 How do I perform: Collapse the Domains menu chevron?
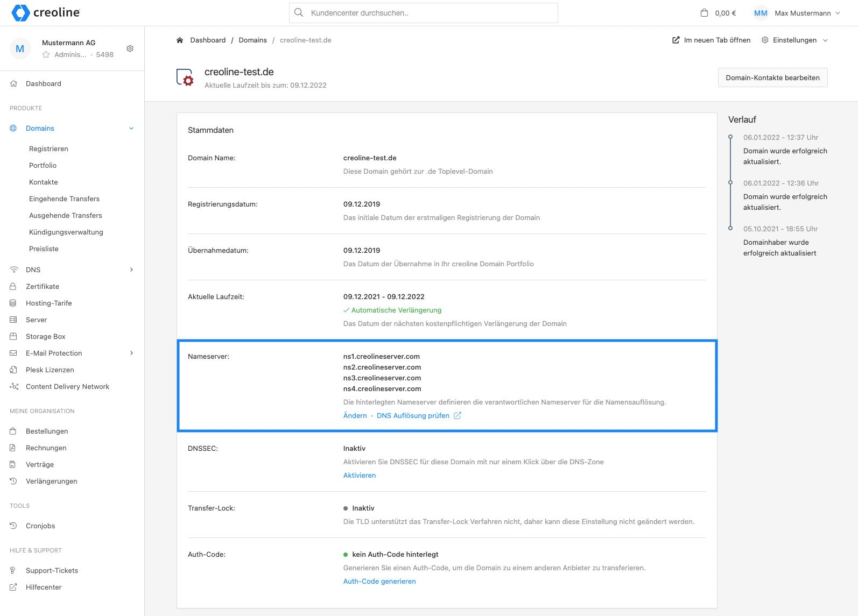click(x=131, y=128)
